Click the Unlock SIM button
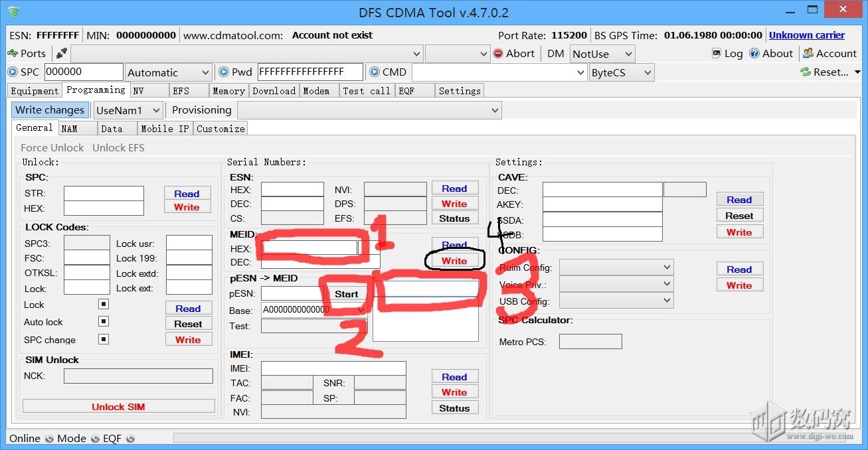868x450 pixels. [x=118, y=406]
